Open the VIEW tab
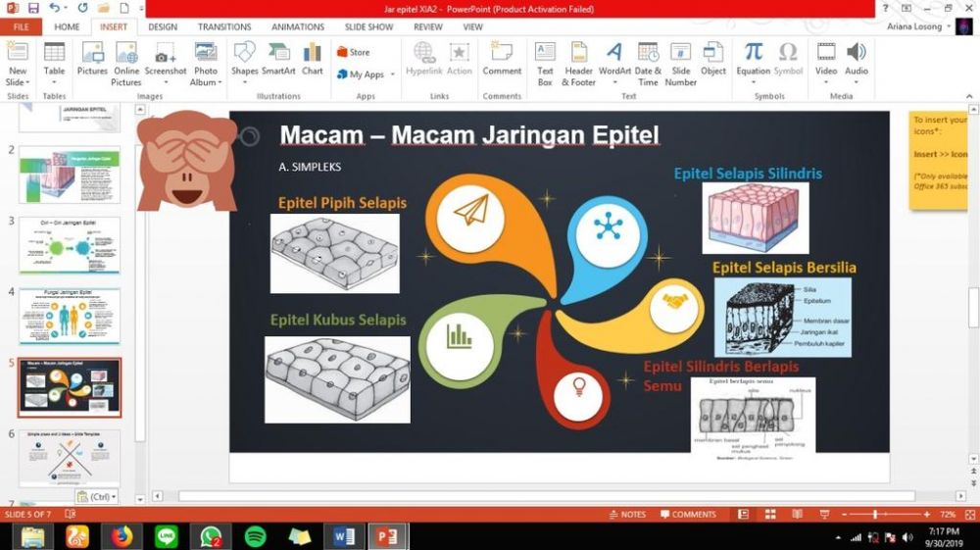 coord(472,26)
